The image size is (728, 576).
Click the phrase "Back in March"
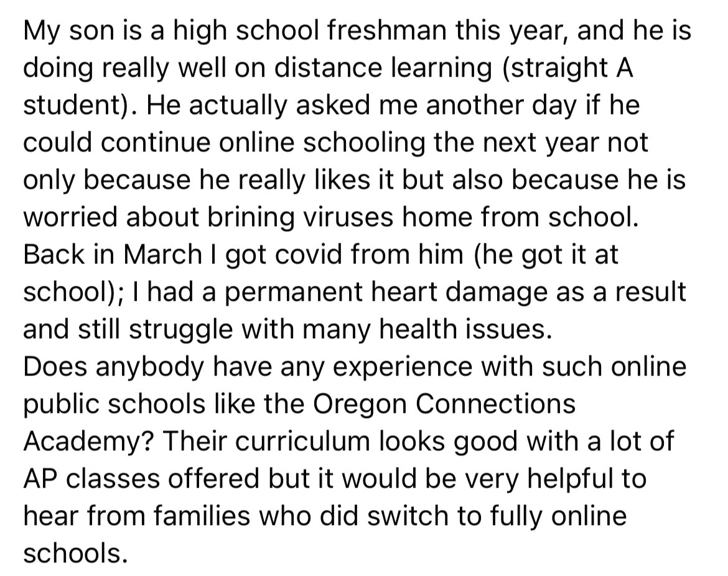tap(104, 255)
